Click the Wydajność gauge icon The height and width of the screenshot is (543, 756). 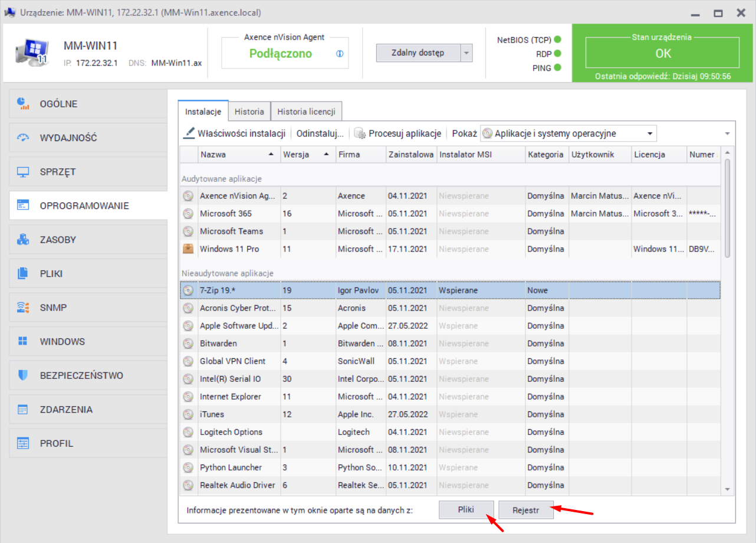[x=23, y=138]
